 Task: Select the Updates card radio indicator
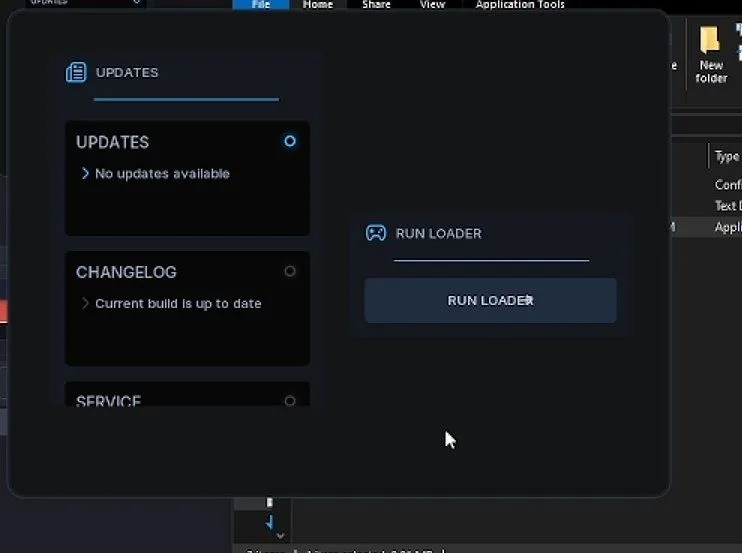click(x=290, y=141)
